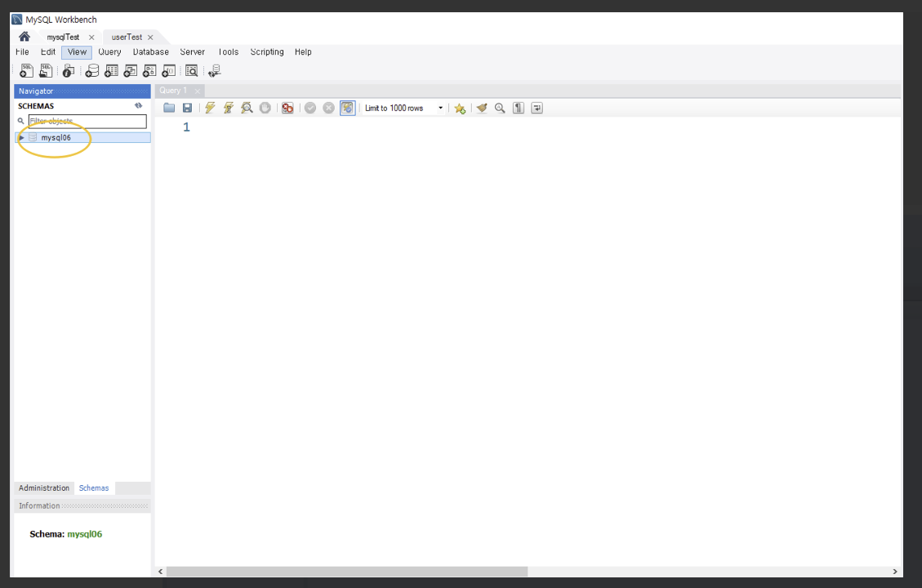922x588 pixels.
Task: Save snippet star icon
Action: click(x=460, y=108)
